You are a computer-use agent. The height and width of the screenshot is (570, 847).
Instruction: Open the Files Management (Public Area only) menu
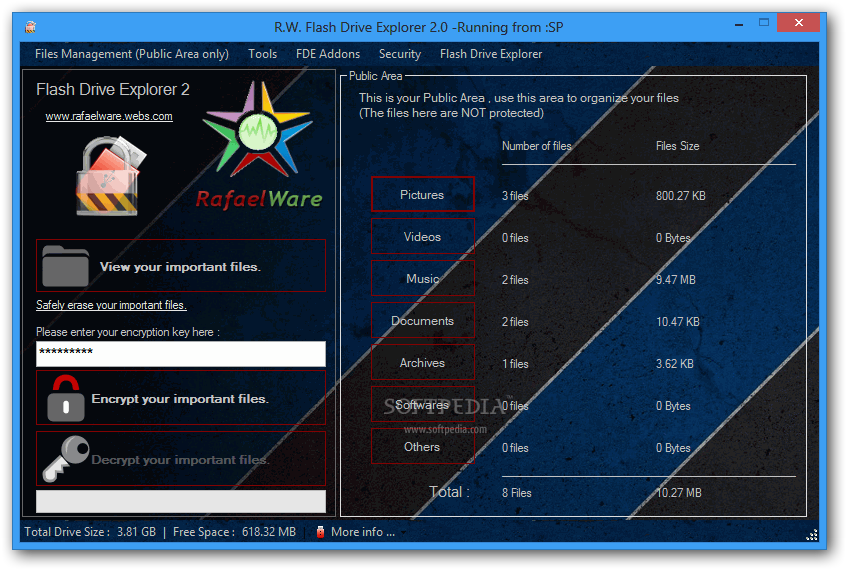click(132, 54)
